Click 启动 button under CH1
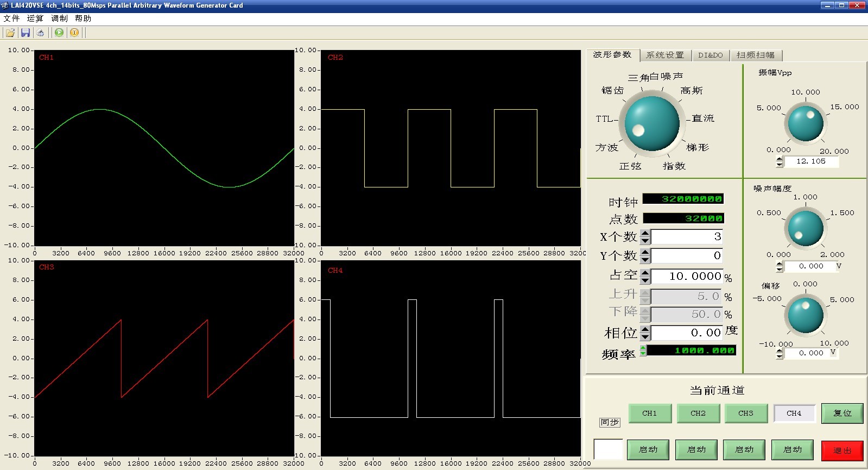The image size is (868, 470). tap(648, 450)
